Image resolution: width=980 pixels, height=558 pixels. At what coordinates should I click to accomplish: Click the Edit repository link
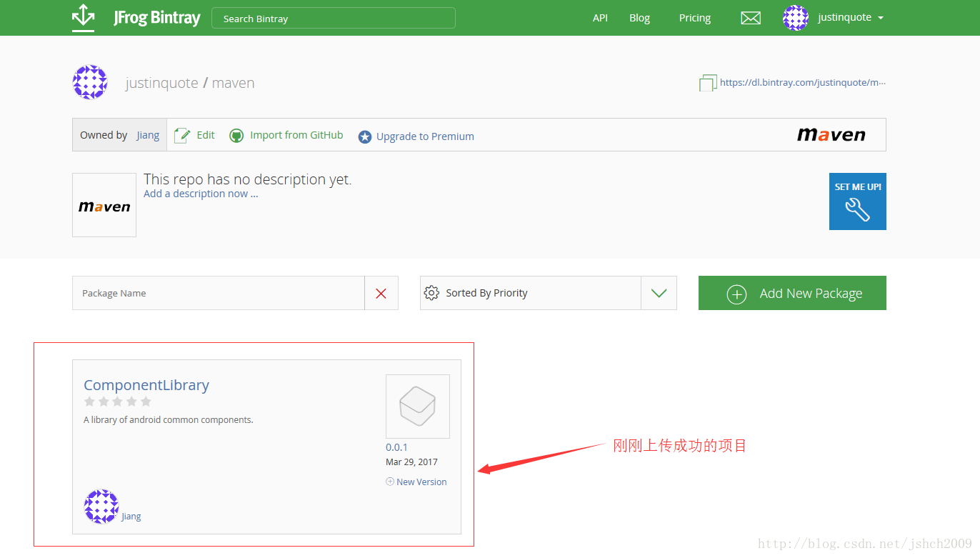(x=206, y=135)
